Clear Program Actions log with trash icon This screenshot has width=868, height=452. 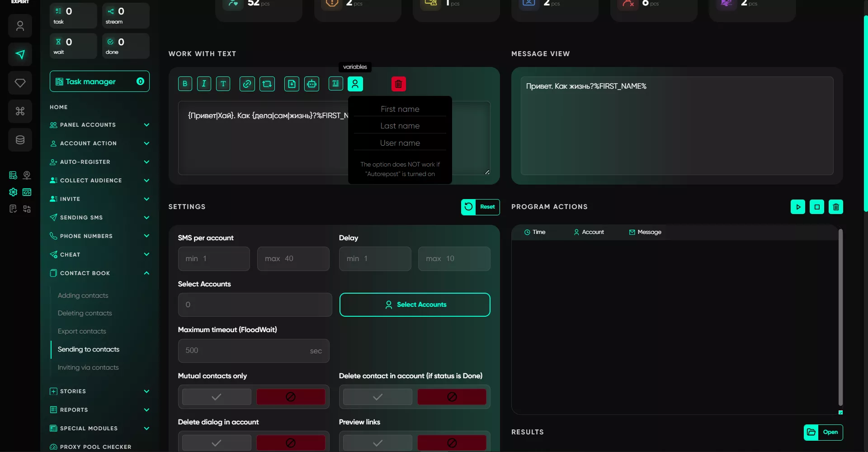click(836, 207)
